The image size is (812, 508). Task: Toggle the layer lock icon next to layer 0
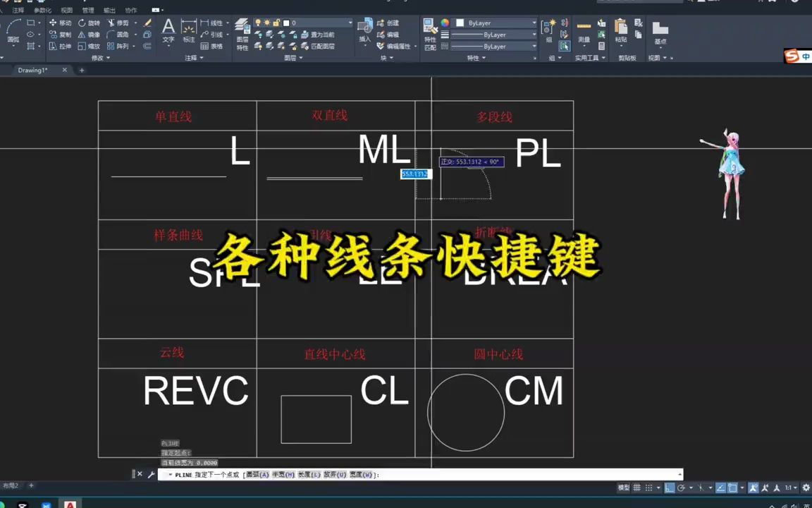tap(276, 23)
